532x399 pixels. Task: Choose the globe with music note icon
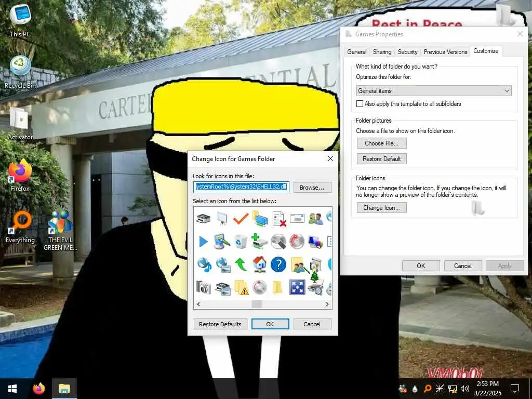[x=204, y=264]
